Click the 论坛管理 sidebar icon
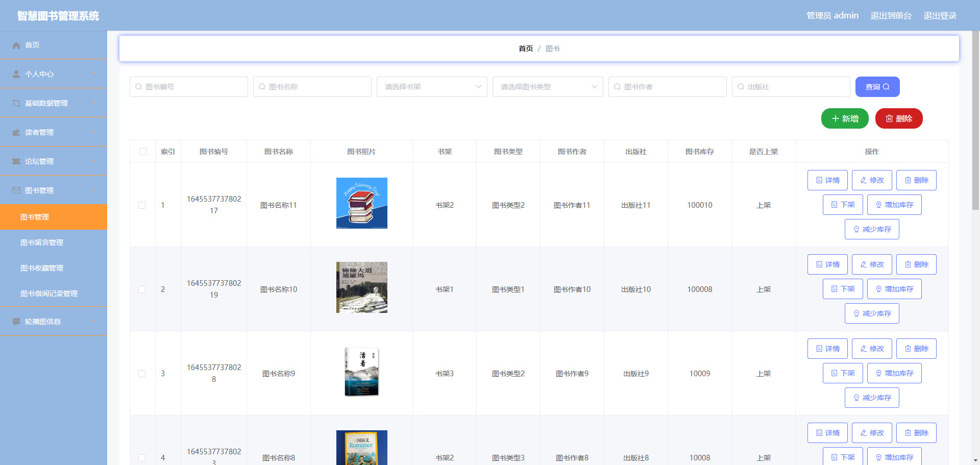The height and width of the screenshot is (465, 980). (16, 161)
